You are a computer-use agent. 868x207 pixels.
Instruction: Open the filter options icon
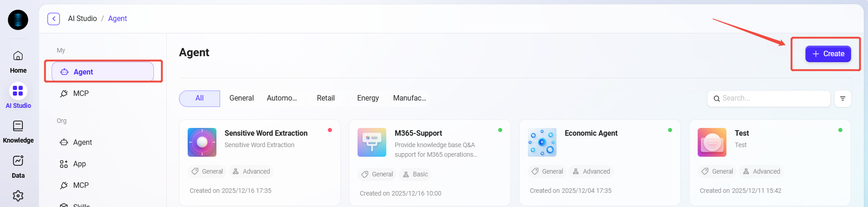[x=842, y=99]
